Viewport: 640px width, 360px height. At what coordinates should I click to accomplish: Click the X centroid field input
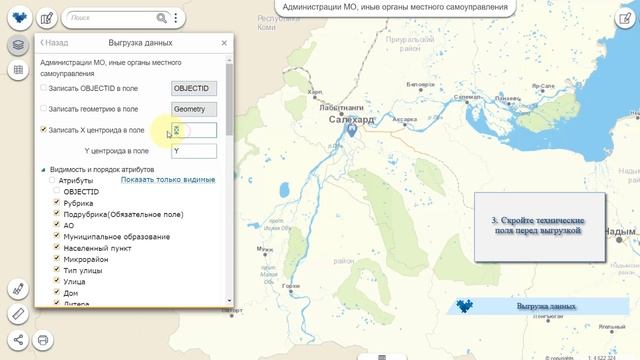tap(194, 130)
